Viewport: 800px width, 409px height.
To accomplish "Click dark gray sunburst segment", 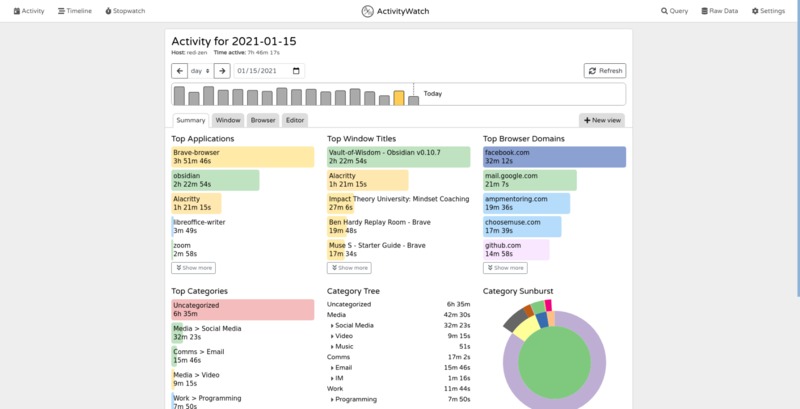I will pos(515,318).
